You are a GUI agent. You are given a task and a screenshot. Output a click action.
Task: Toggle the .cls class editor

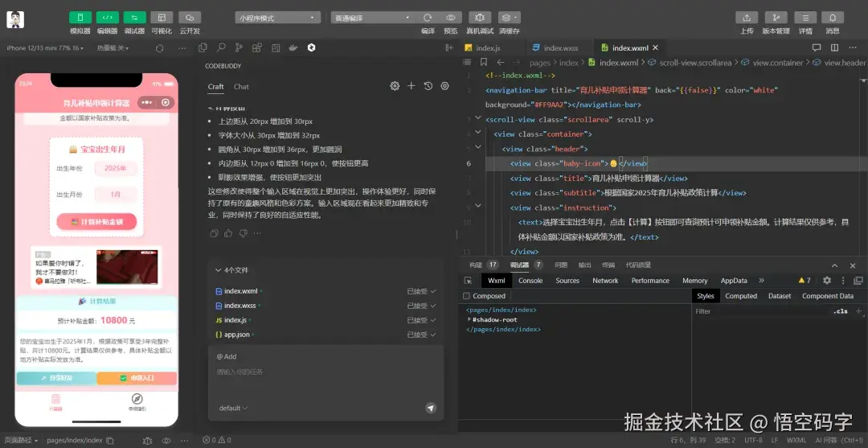[840, 311]
